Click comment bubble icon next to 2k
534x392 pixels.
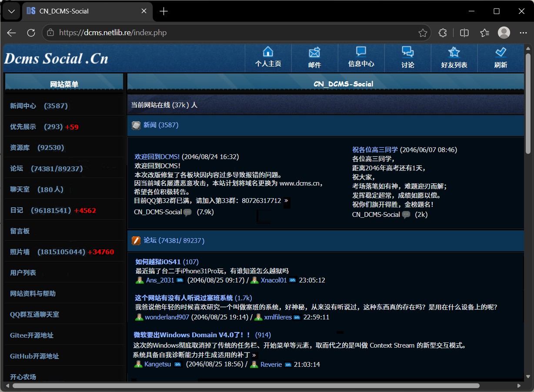click(x=406, y=215)
